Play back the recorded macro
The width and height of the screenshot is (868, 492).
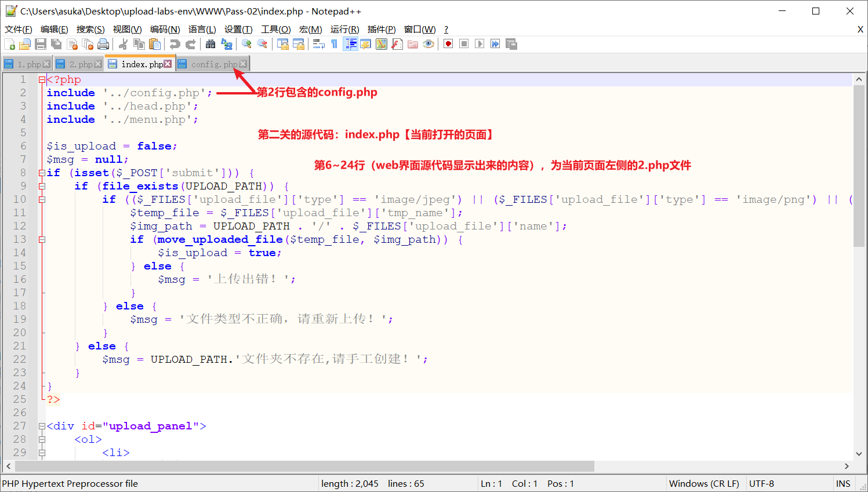pyautogui.click(x=480, y=44)
